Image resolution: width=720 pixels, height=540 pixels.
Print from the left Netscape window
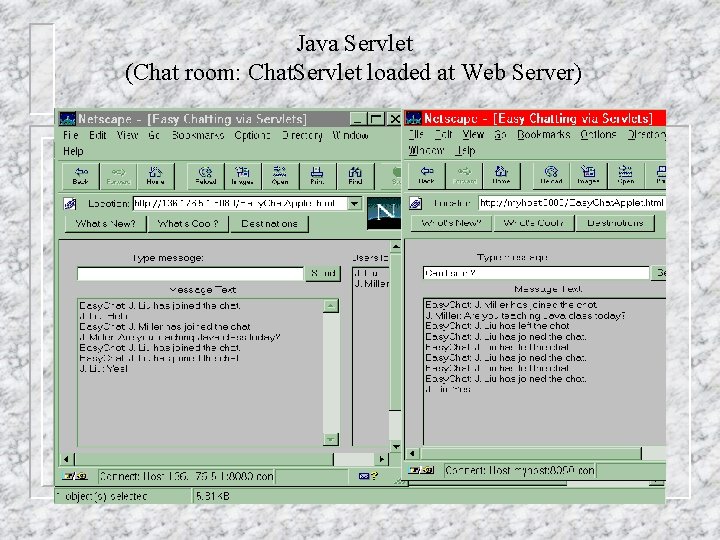[317, 176]
